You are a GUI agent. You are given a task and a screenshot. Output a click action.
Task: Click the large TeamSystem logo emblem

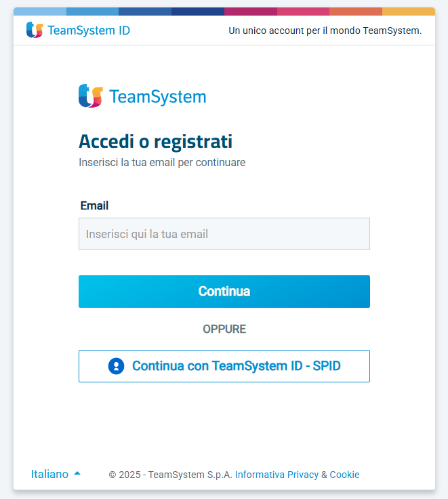click(91, 96)
